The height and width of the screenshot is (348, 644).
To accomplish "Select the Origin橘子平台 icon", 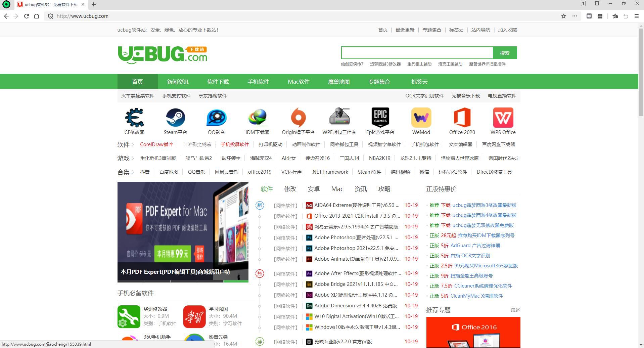I will point(298,118).
